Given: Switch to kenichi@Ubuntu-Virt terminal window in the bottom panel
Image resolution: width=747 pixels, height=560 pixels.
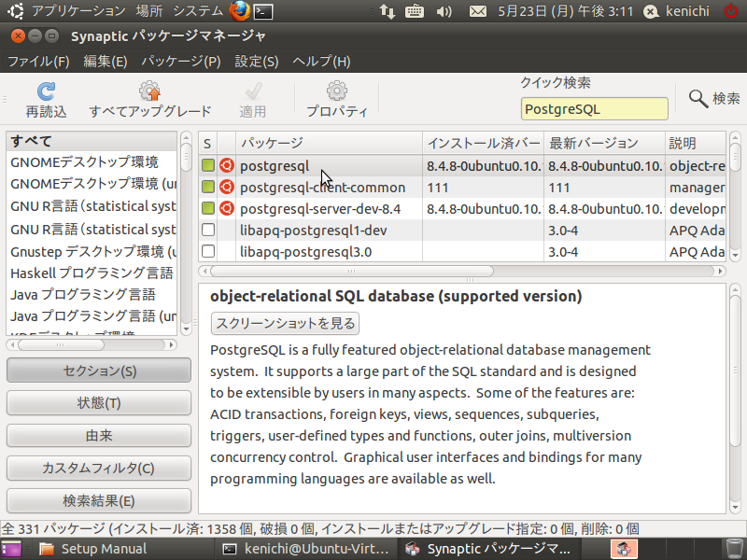Looking at the screenshot, I should tap(307, 549).
